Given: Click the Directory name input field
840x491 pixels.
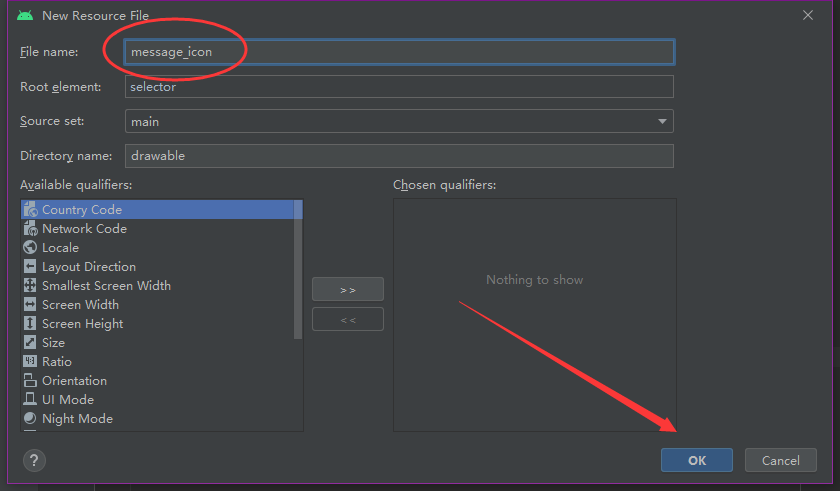Looking at the screenshot, I should click(399, 156).
